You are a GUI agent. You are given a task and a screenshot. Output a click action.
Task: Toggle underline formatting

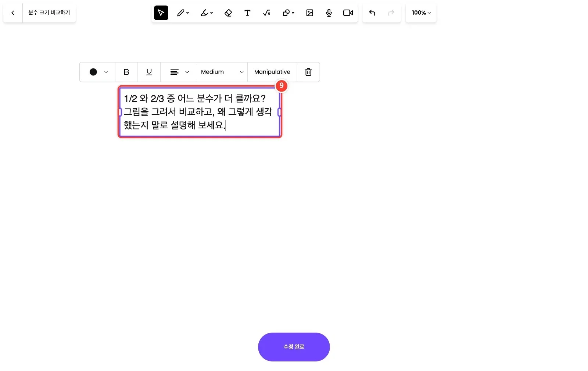click(x=149, y=72)
